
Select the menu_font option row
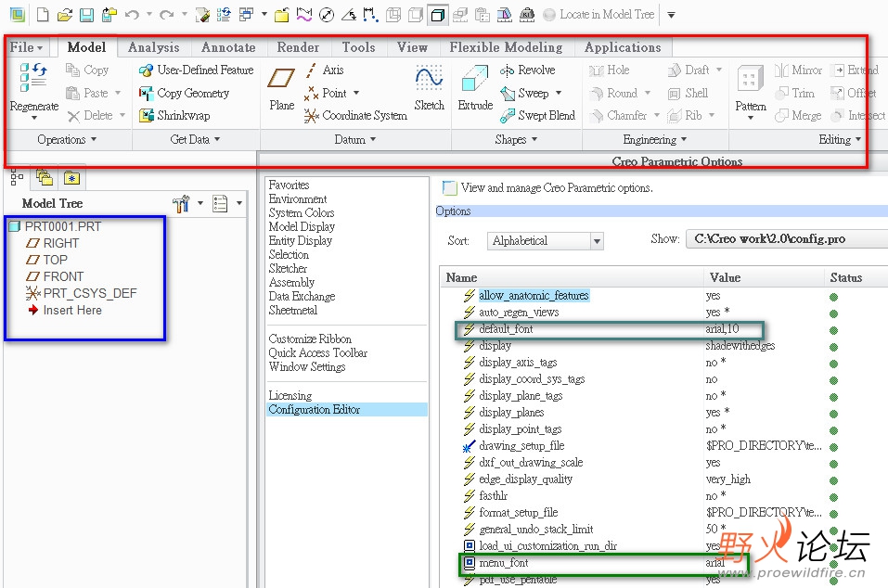[604, 563]
